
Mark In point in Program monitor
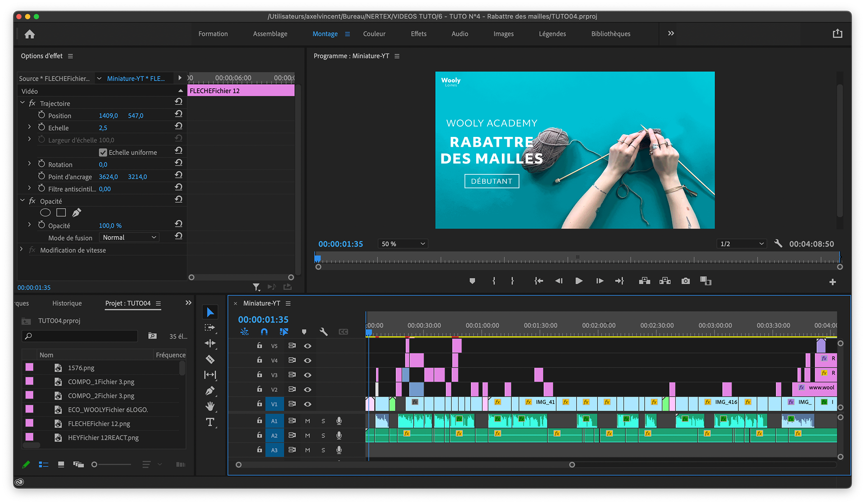point(494,281)
